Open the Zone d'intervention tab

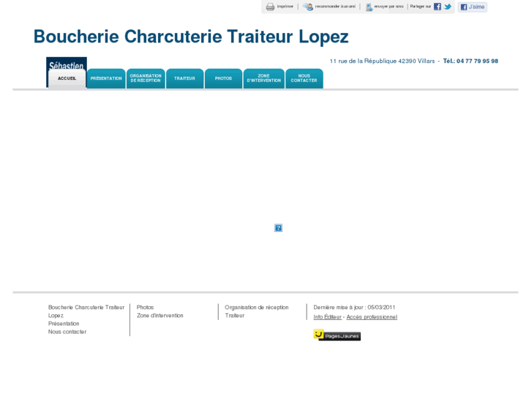click(263, 79)
